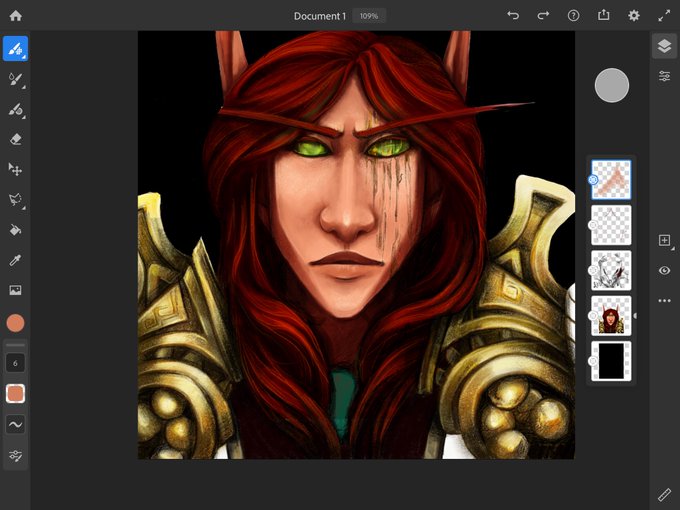Toggle the Layers panel
This screenshot has width=680, height=510.
click(x=664, y=46)
